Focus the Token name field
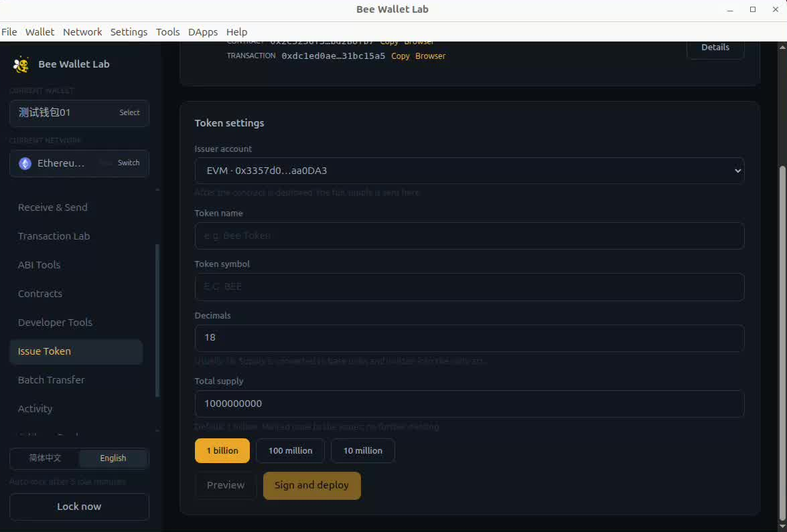 [470, 236]
